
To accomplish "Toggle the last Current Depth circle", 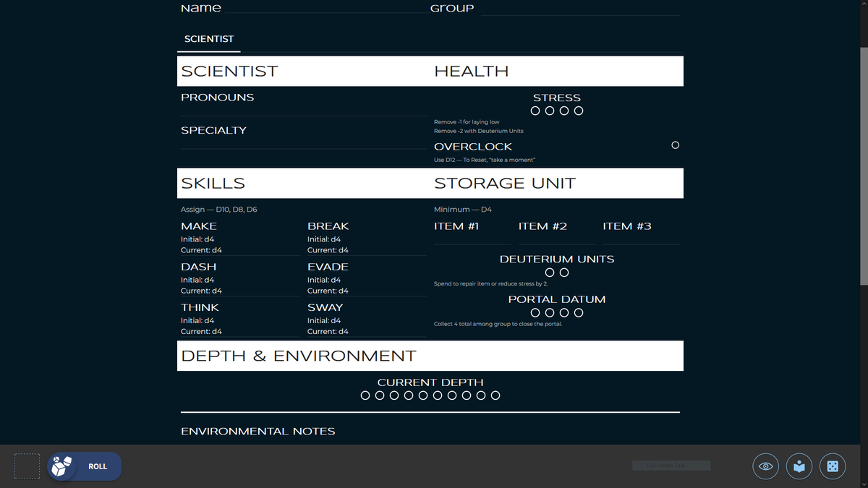I will (495, 395).
